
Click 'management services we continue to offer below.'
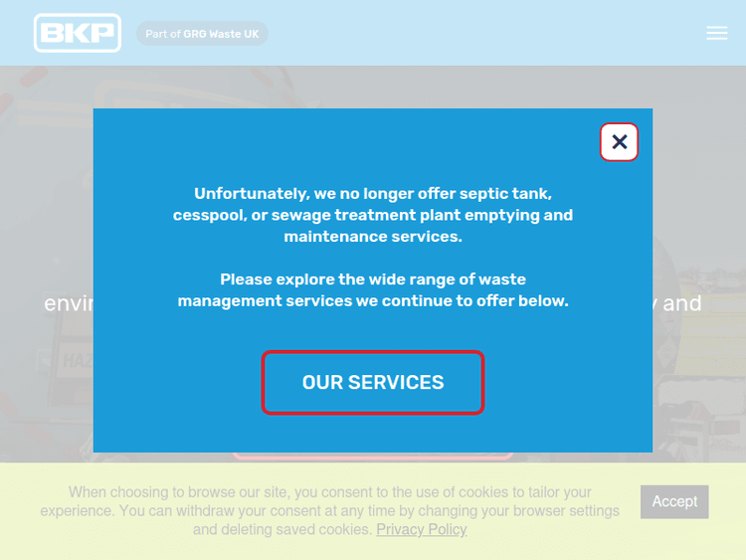point(373,300)
